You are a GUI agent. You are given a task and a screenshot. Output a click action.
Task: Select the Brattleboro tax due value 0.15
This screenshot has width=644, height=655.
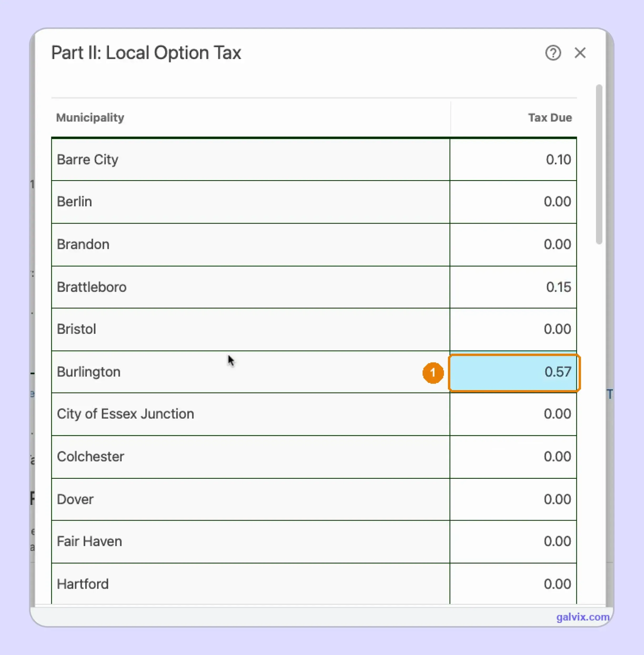click(x=513, y=287)
